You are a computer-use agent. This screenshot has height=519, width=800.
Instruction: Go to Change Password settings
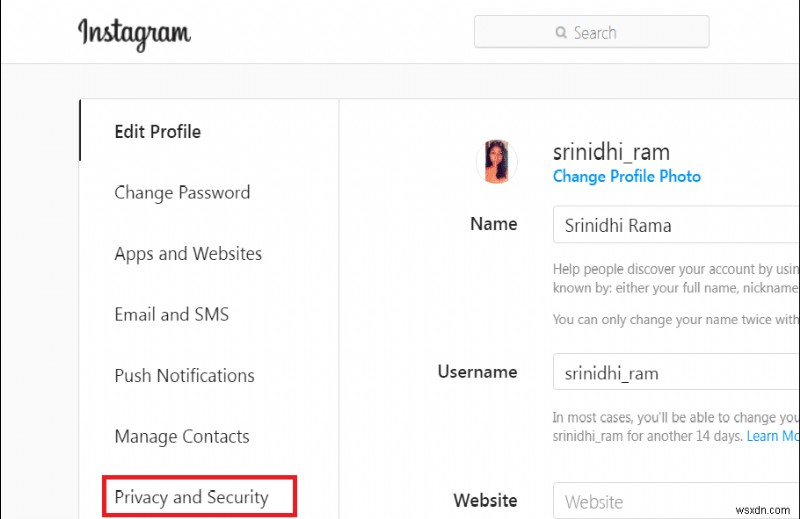182,193
